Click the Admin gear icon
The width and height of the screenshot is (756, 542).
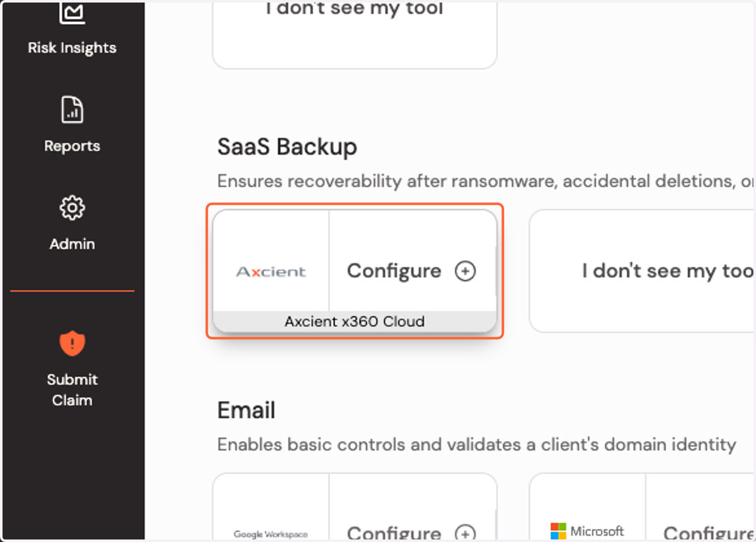[72, 208]
